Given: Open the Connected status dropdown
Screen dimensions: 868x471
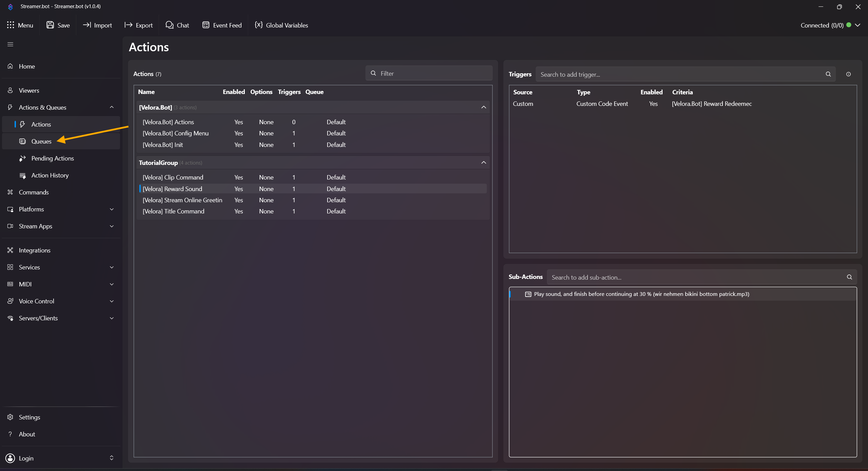Looking at the screenshot, I should pyautogui.click(x=858, y=25).
